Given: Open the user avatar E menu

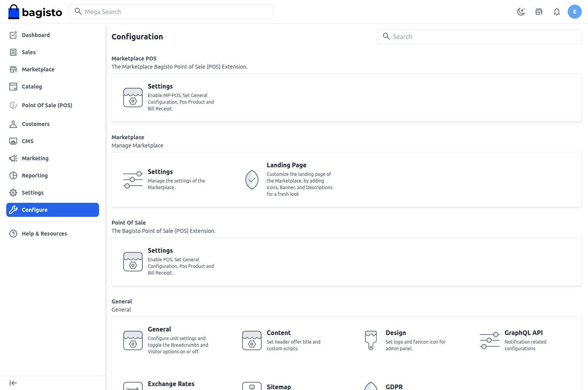Looking at the screenshot, I should point(575,12).
